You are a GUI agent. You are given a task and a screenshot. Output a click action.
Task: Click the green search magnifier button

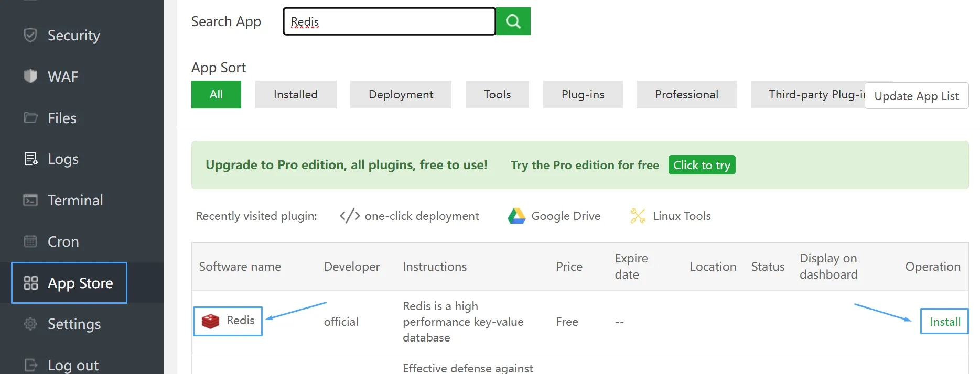point(513,21)
